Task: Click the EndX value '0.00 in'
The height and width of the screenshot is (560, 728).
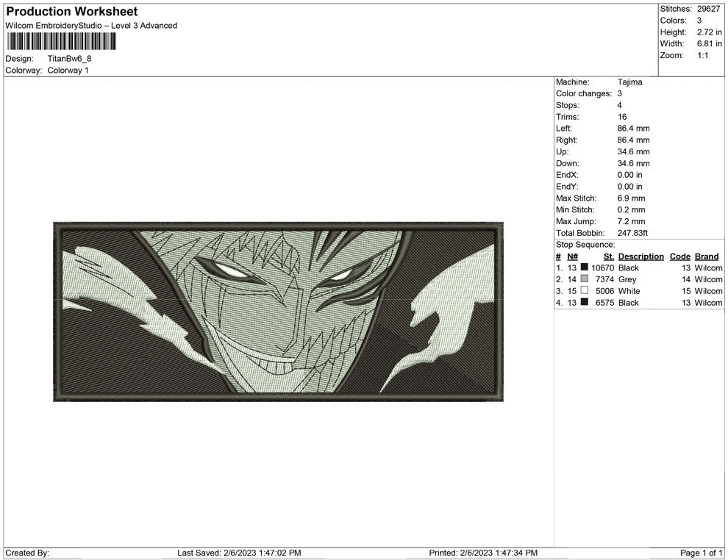Action: tap(629, 175)
